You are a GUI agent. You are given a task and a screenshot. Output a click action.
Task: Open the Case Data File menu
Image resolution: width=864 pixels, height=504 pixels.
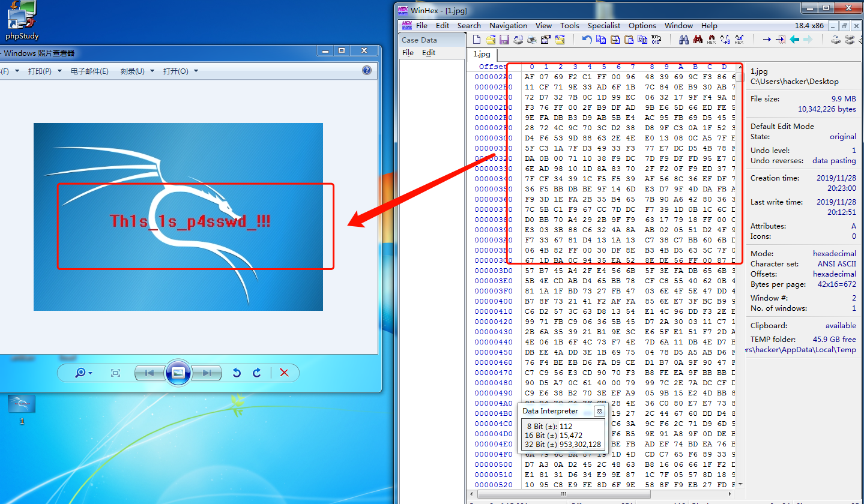click(x=408, y=52)
